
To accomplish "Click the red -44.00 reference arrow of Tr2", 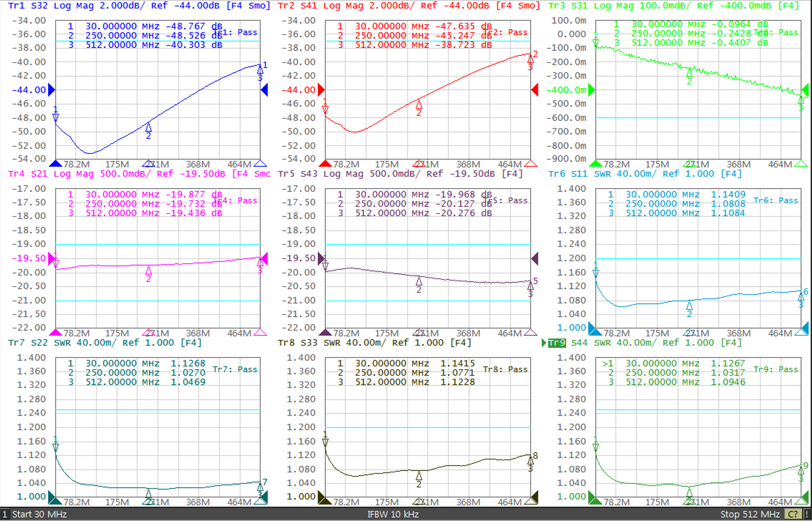I will 321,90.
